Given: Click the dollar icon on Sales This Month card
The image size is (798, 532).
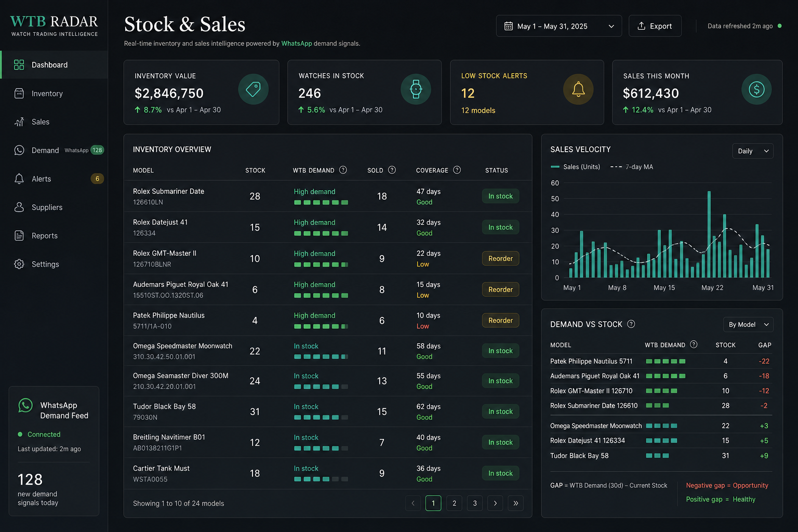Looking at the screenshot, I should [x=756, y=89].
